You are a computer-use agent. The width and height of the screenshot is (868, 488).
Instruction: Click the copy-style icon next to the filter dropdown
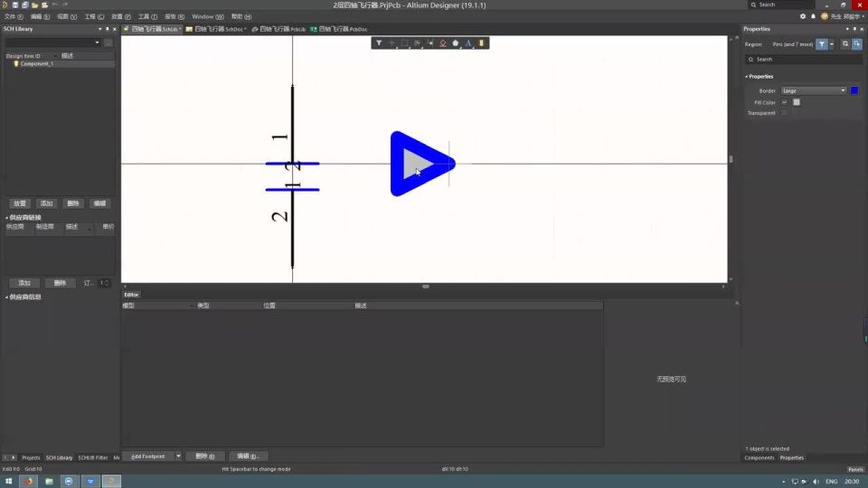(845, 44)
